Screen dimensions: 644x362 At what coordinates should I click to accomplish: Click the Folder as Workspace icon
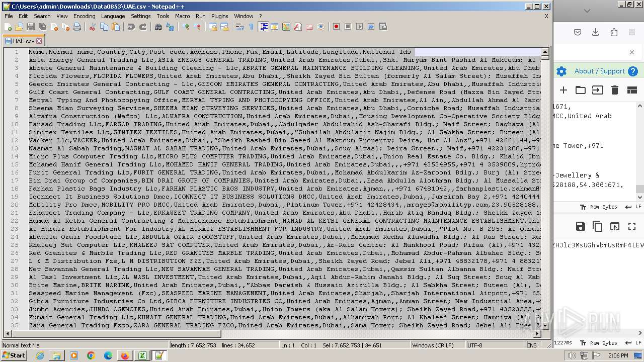click(309, 27)
